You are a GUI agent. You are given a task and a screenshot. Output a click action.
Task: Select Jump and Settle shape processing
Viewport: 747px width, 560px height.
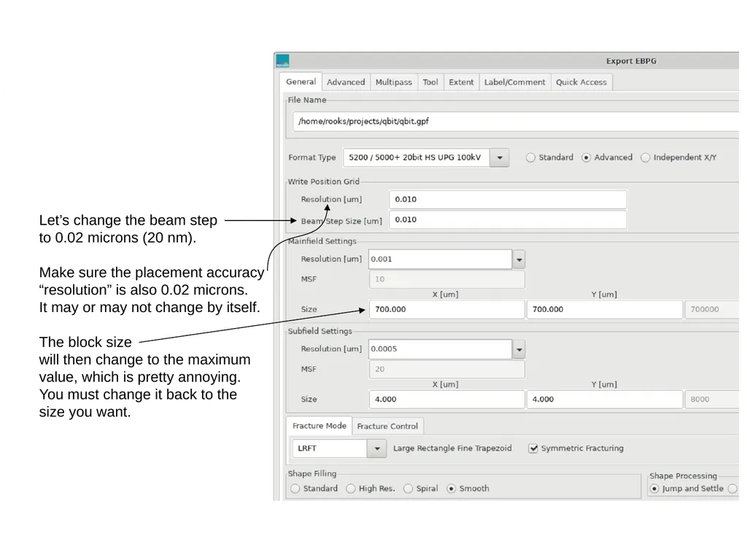654,489
